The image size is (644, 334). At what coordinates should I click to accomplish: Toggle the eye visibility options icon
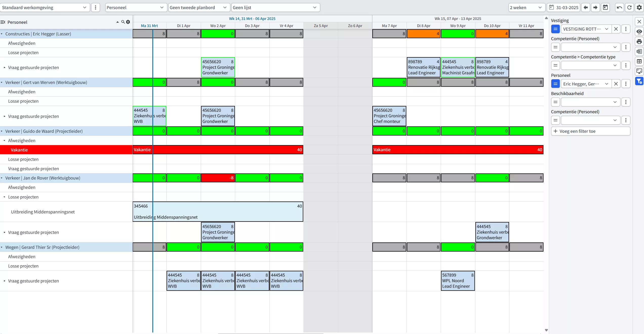coord(639,32)
